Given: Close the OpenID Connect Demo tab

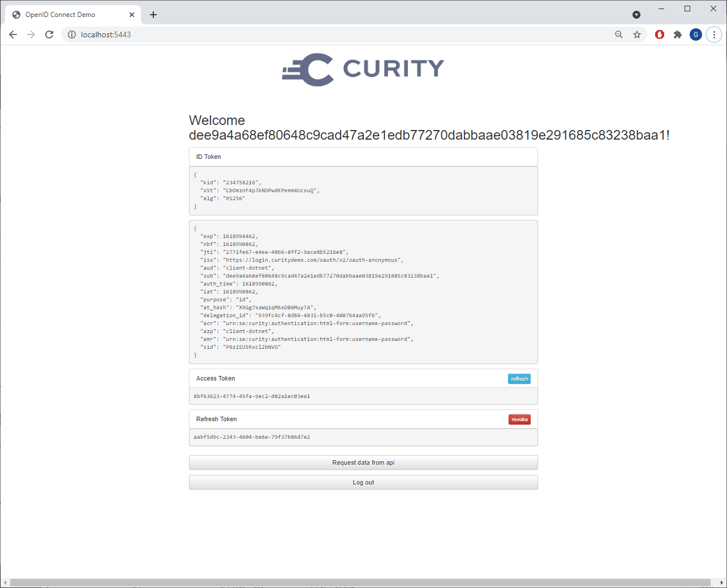Looking at the screenshot, I should (132, 15).
